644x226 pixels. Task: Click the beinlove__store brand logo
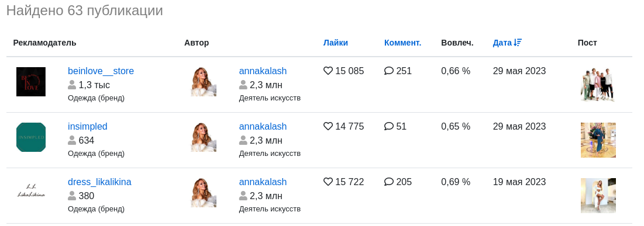coord(31,82)
